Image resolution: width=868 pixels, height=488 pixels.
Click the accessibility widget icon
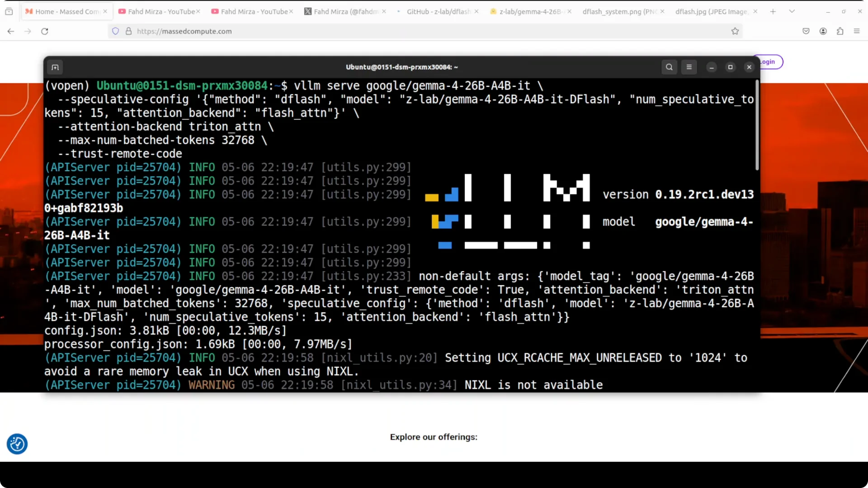pos(17,444)
